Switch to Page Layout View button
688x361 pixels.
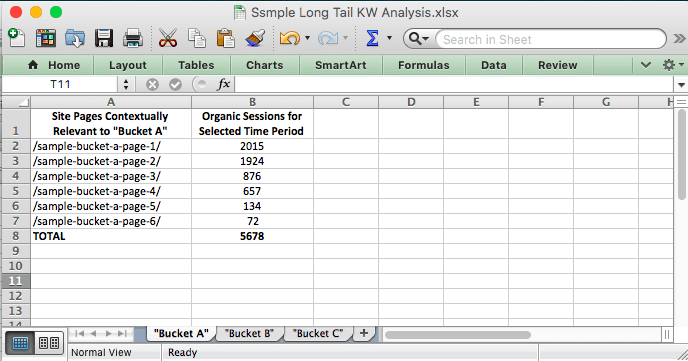click(49, 343)
